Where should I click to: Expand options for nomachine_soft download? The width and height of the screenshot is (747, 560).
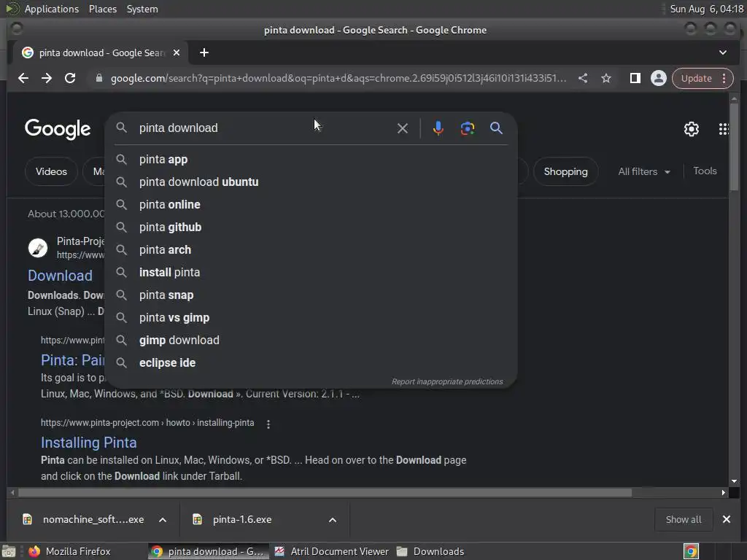(x=163, y=519)
